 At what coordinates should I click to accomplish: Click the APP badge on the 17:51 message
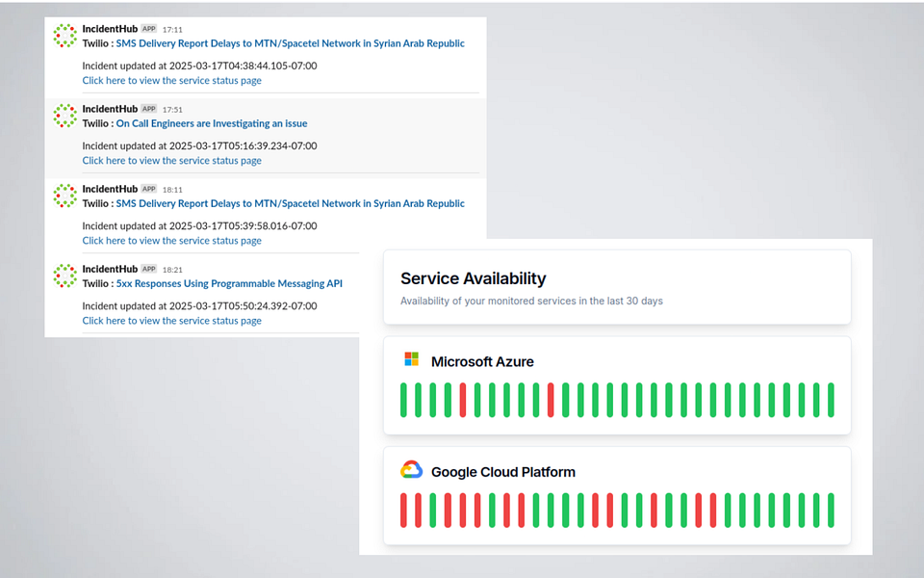pyautogui.click(x=149, y=109)
